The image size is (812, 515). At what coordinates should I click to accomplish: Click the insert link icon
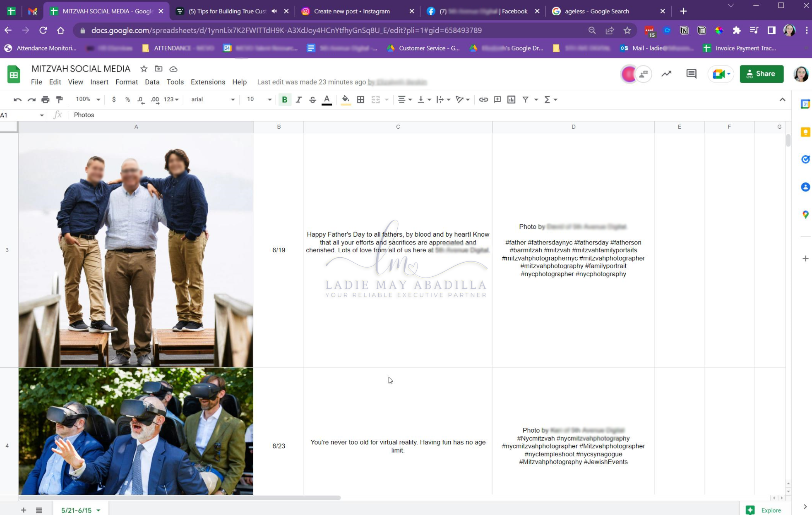(483, 99)
